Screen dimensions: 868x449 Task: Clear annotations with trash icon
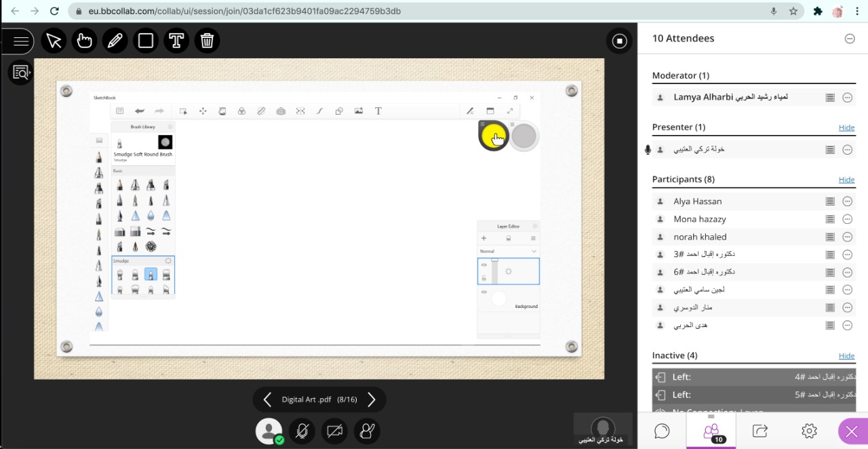click(x=207, y=41)
